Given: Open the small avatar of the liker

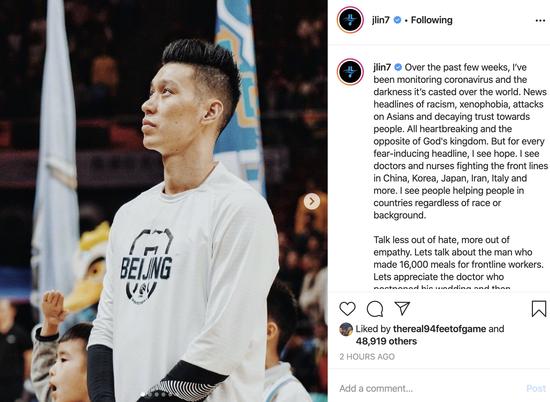Looking at the screenshot, I should click(346, 329).
